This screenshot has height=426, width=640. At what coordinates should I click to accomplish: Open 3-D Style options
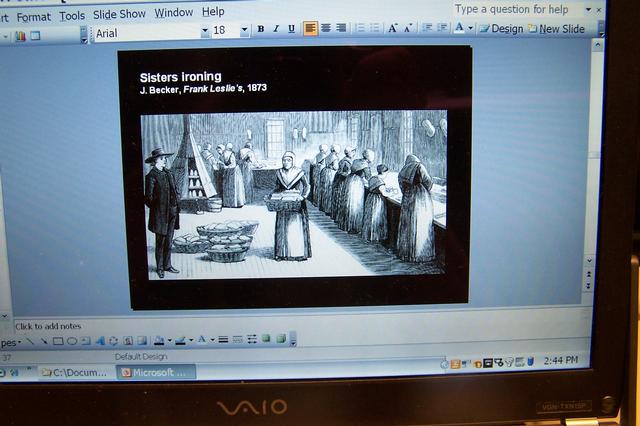(280, 338)
